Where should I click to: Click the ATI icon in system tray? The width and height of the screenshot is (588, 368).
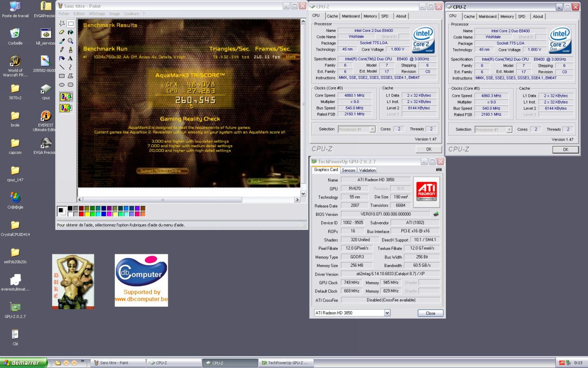tap(562, 363)
